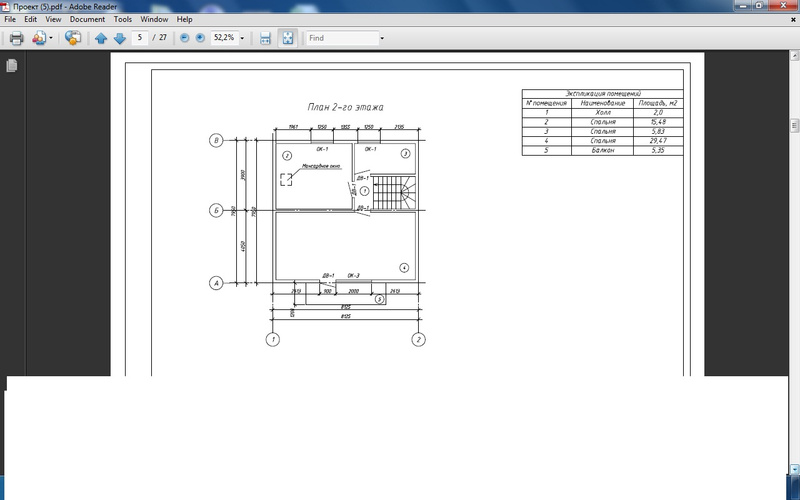
Task: Open the Pages panel in left sidebar
Action: 12,66
